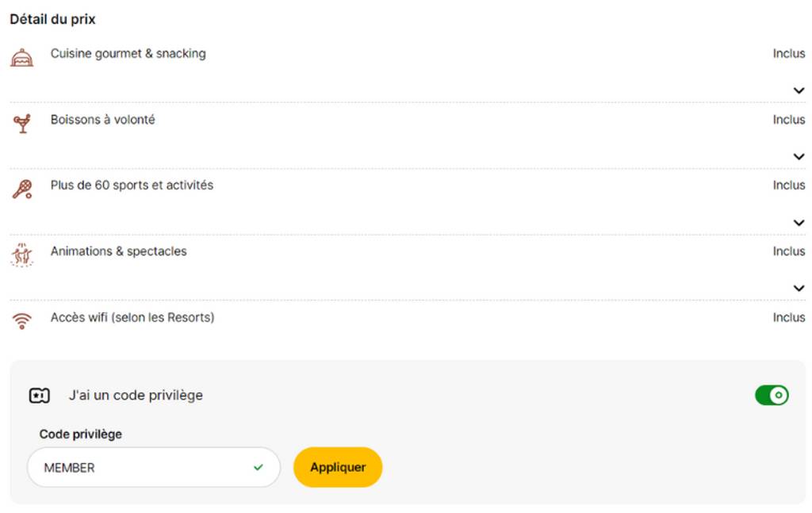Image resolution: width=812 pixels, height=513 pixels.
Task: Expand the sports et activités chevron
Action: [799, 223]
